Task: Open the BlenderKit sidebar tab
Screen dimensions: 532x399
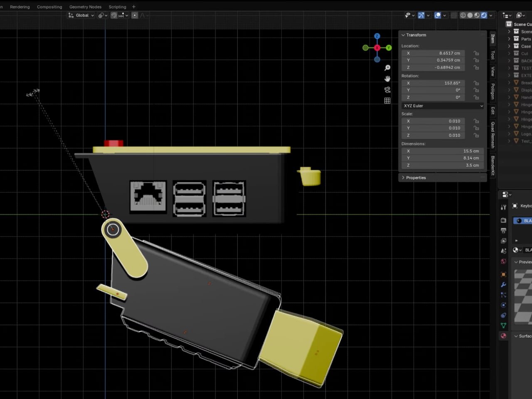Action: coord(493,165)
